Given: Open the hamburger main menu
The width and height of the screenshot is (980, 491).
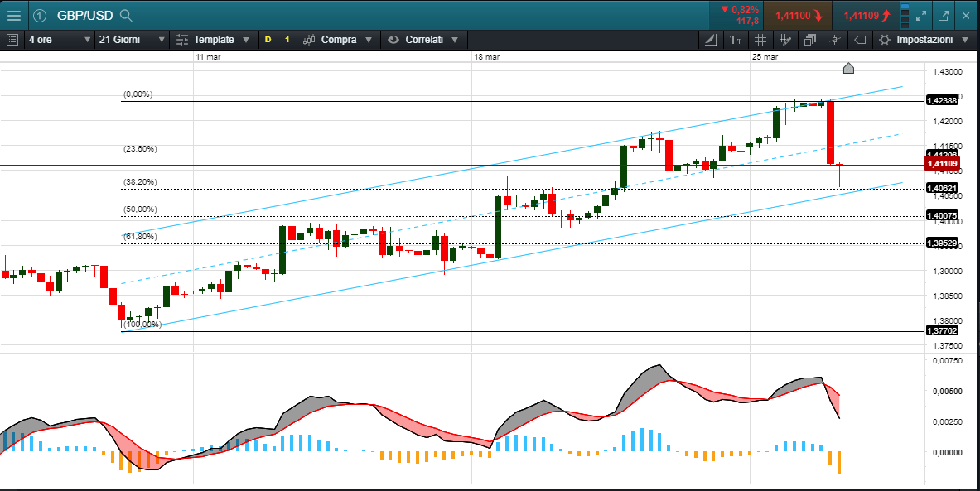Looking at the screenshot, I should pyautogui.click(x=13, y=16).
